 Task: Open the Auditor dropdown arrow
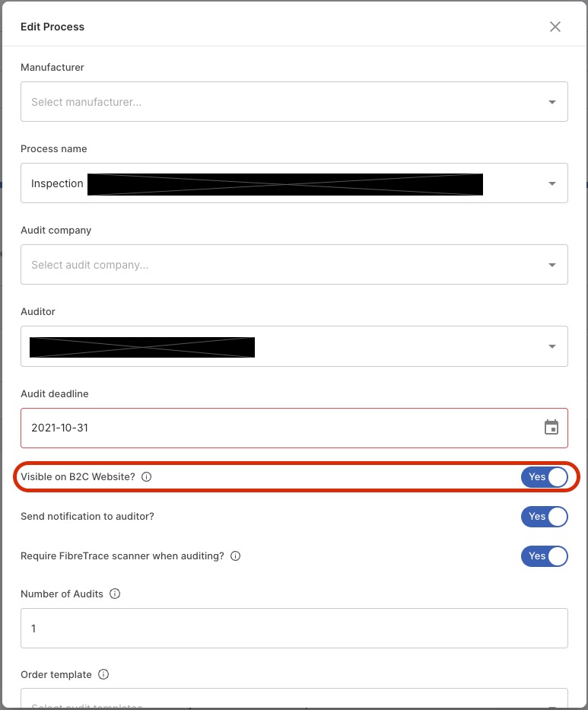(x=551, y=346)
